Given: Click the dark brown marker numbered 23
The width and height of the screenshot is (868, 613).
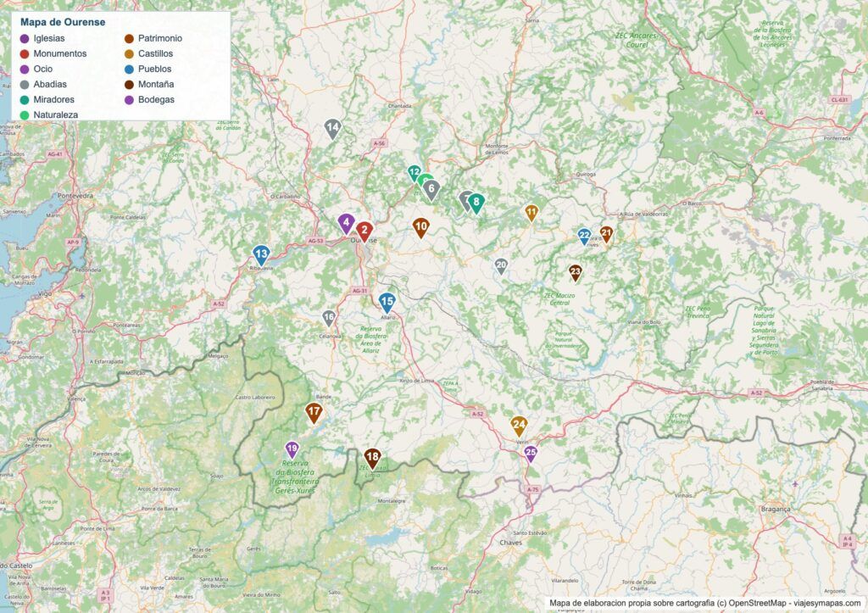Looking at the screenshot, I should tap(576, 272).
